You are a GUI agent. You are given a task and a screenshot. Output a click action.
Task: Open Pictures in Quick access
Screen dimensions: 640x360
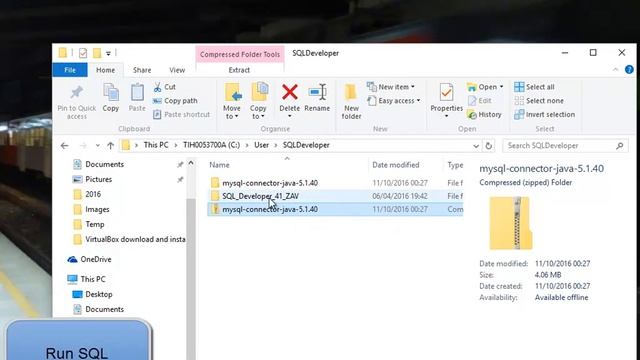click(x=98, y=180)
